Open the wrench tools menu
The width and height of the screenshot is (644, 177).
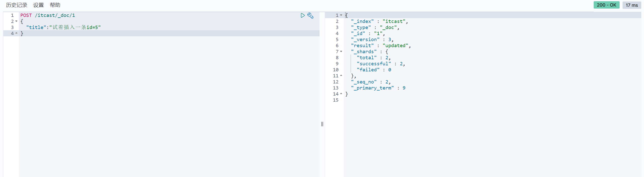(310, 16)
